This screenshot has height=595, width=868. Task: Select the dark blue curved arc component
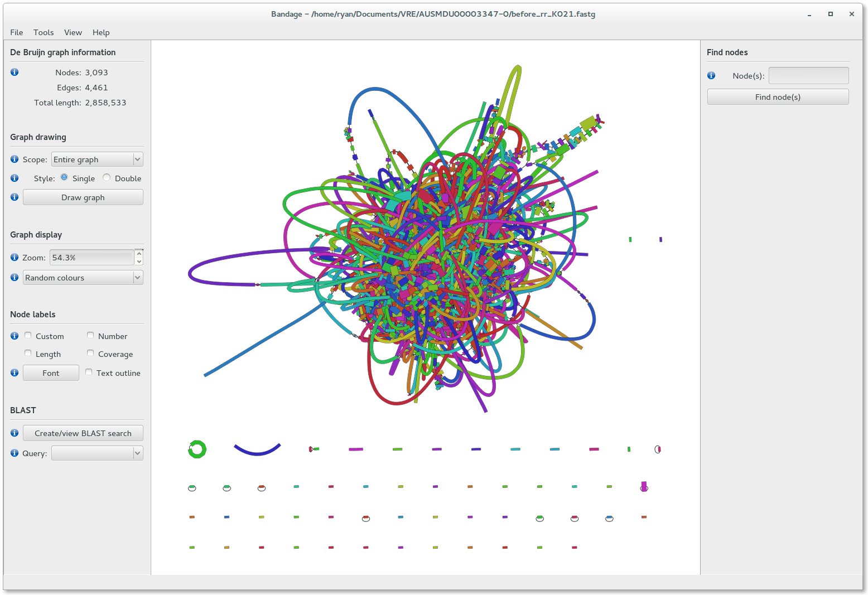point(257,450)
